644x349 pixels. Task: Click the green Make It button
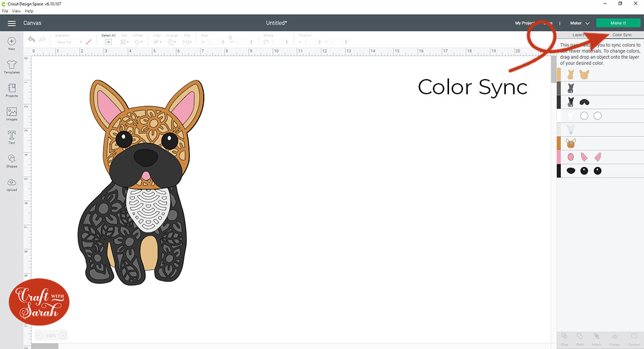point(618,23)
